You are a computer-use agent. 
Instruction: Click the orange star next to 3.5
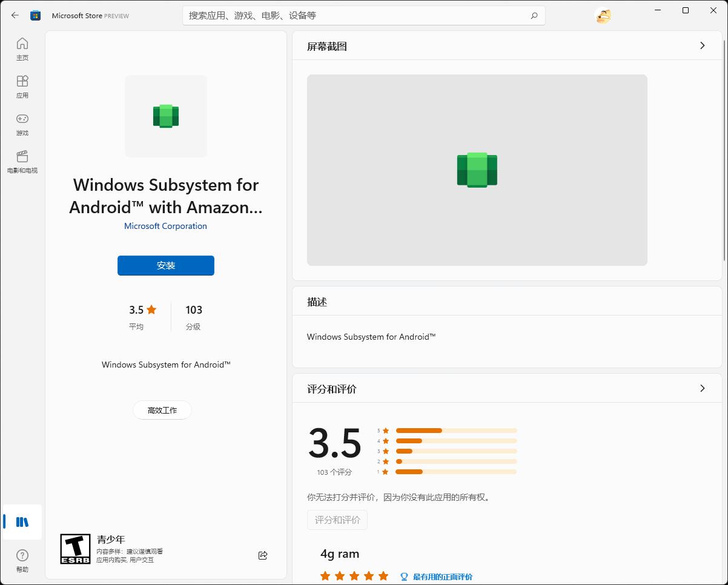point(151,309)
